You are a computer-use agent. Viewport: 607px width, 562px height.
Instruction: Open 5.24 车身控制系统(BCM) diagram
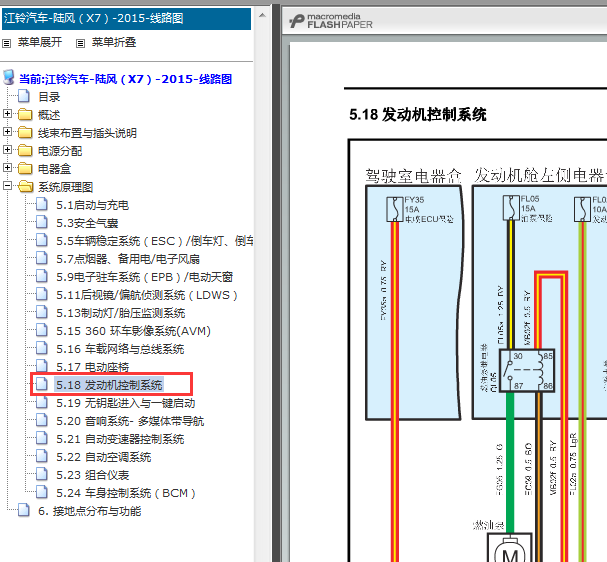126,493
